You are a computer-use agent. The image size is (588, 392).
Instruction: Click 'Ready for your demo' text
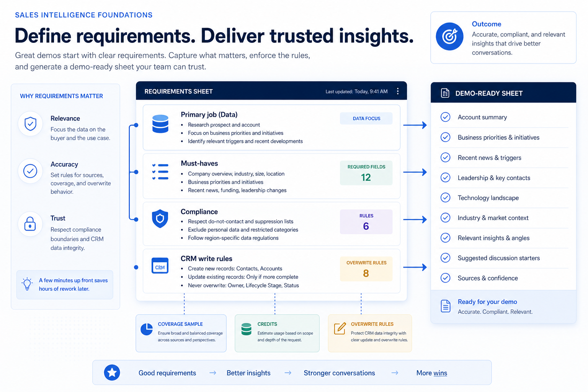[487, 302]
